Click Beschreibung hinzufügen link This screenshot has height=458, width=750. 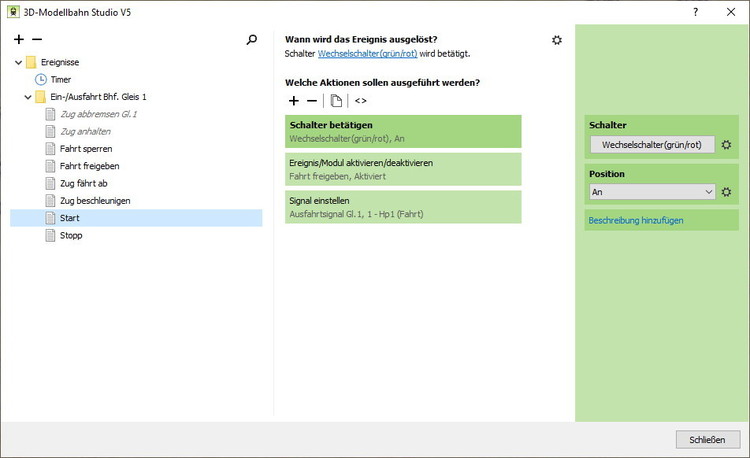pos(636,220)
